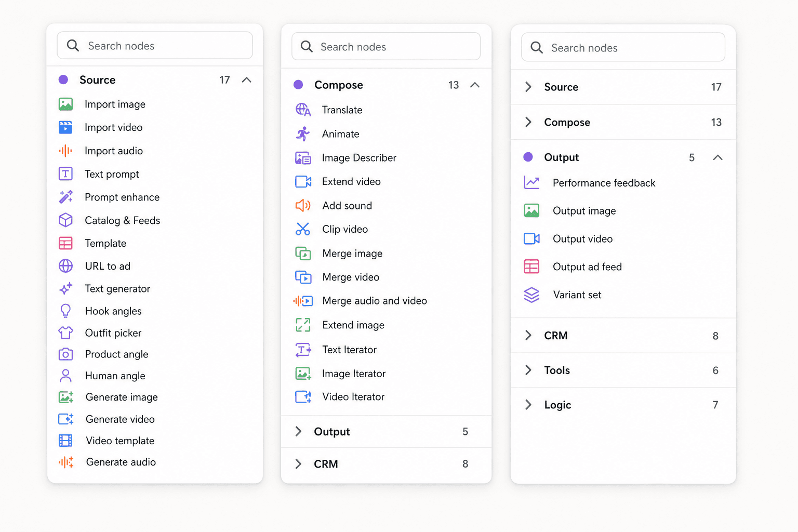Viewport: 798px width, 532px height.
Task: Focus the middle panel Search nodes field
Action: coord(386,47)
